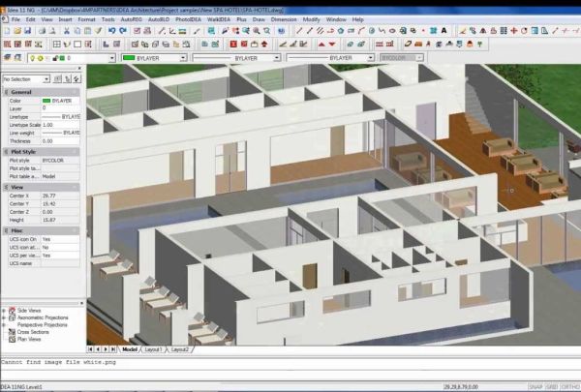Click the green Color swatch in properties
Image resolution: width=581 pixels, height=392 pixels.
[46, 101]
